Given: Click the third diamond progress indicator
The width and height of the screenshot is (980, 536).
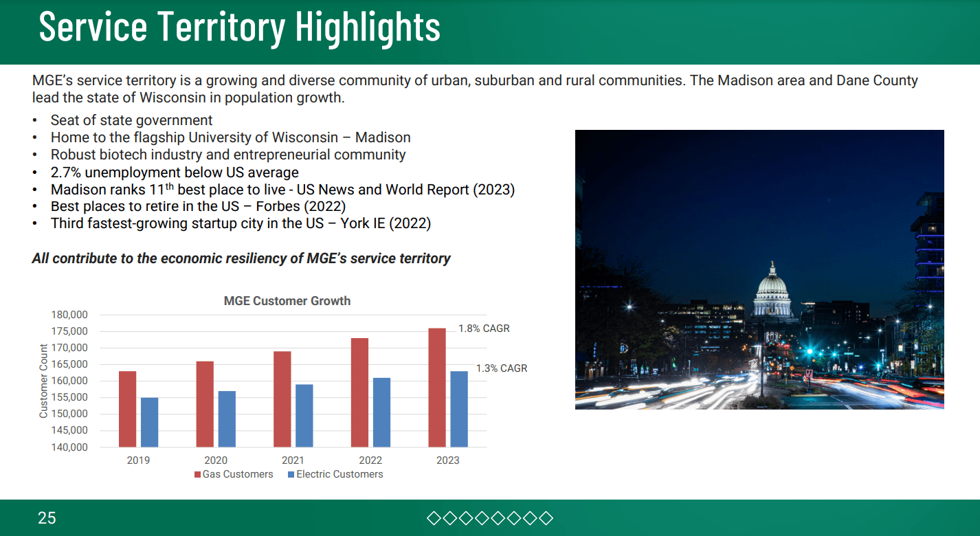Looking at the screenshot, I should pyautogui.click(x=466, y=517).
